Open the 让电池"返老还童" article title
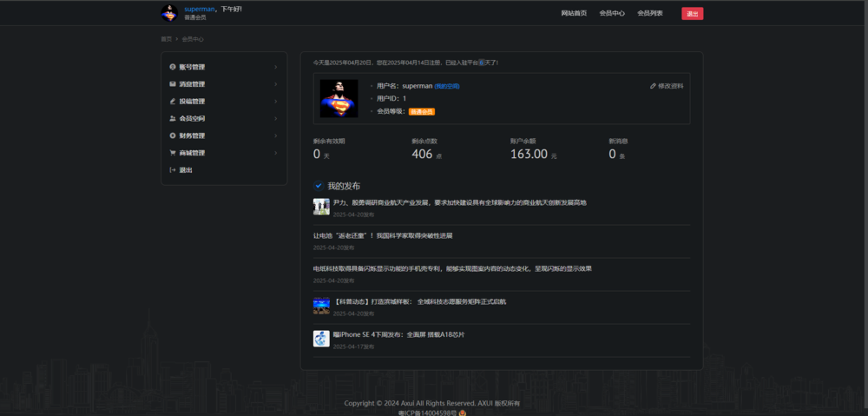 (x=383, y=235)
